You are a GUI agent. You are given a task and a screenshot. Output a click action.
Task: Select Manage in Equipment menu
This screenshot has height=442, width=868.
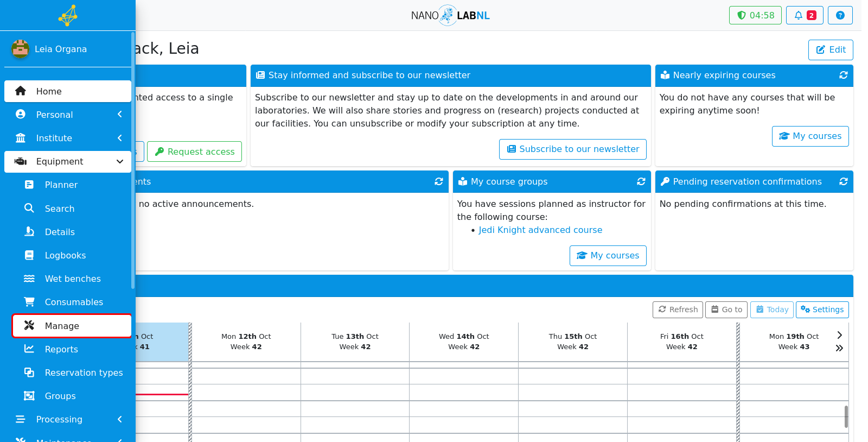click(x=72, y=326)
